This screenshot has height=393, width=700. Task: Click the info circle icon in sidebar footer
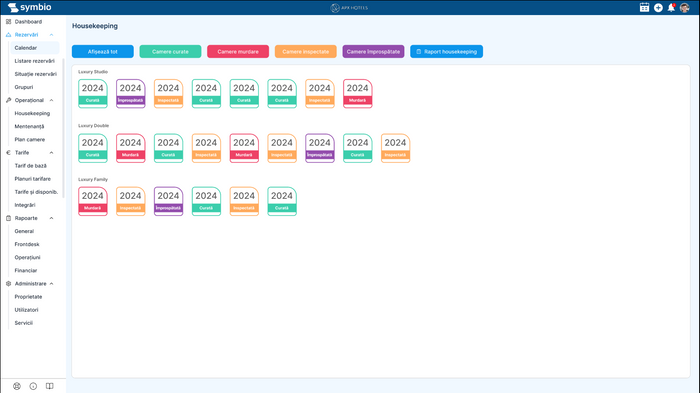tap(33, 386)
